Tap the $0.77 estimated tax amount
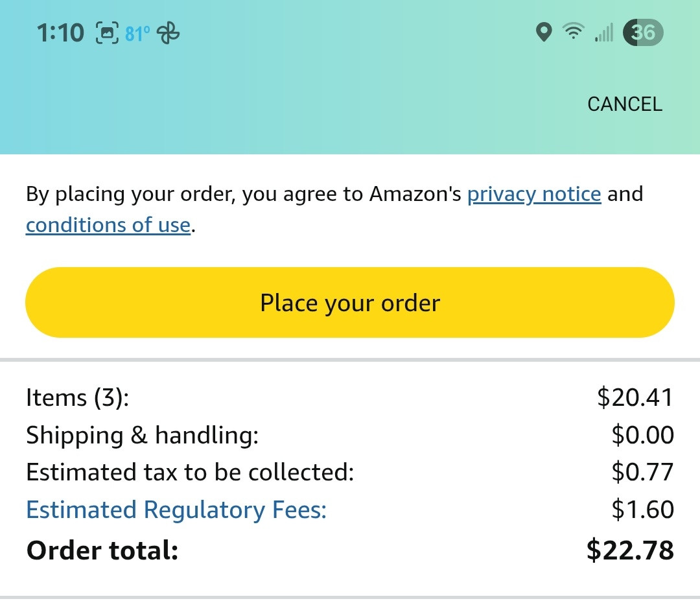 (x=642, y=472)
